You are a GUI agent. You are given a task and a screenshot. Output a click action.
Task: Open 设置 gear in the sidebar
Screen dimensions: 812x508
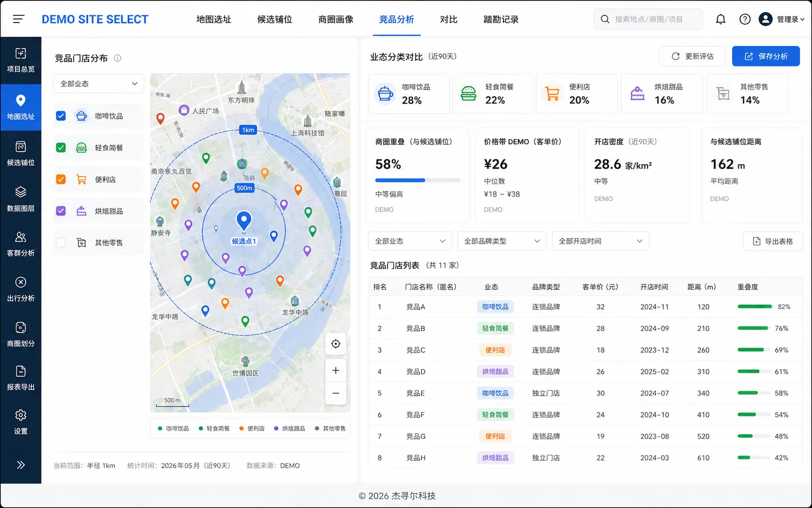[x=20, y=422]
